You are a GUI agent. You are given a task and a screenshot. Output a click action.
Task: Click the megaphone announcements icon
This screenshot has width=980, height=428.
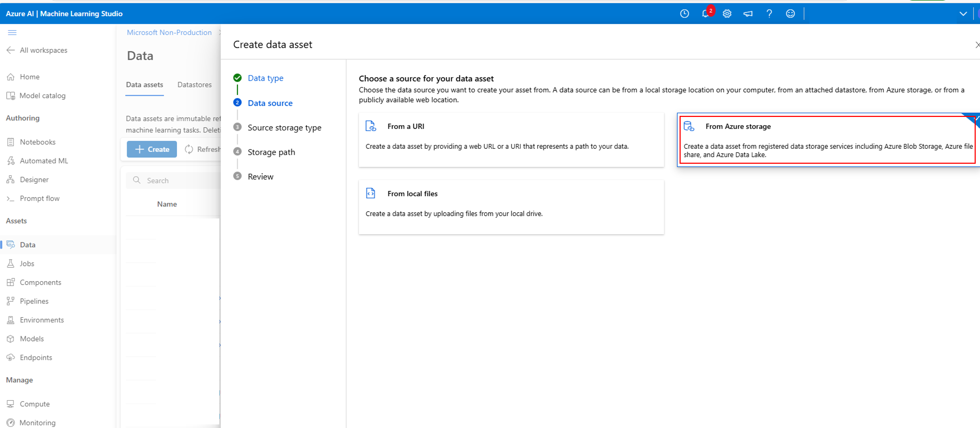pos(748,14)
